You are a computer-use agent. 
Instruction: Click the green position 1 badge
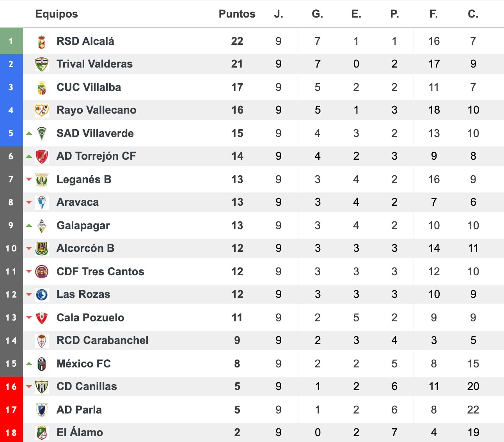[11, 41]
